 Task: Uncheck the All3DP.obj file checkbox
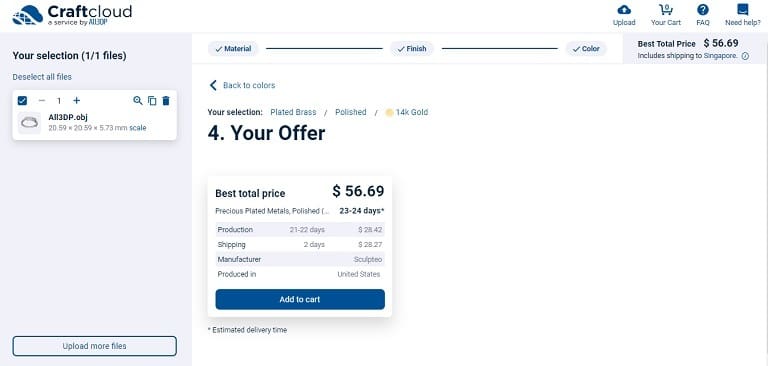coord(22,100)
